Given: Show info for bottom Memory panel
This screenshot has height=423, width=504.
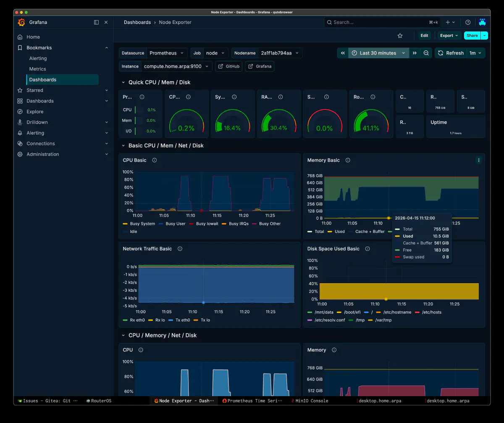Looking at the screenshot, I should [334, 350].
